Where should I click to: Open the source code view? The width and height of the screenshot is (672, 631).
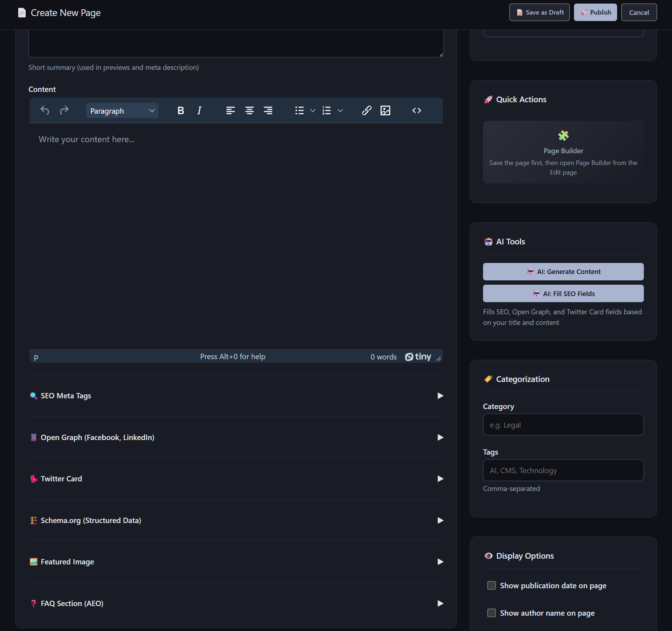[417, 110]
